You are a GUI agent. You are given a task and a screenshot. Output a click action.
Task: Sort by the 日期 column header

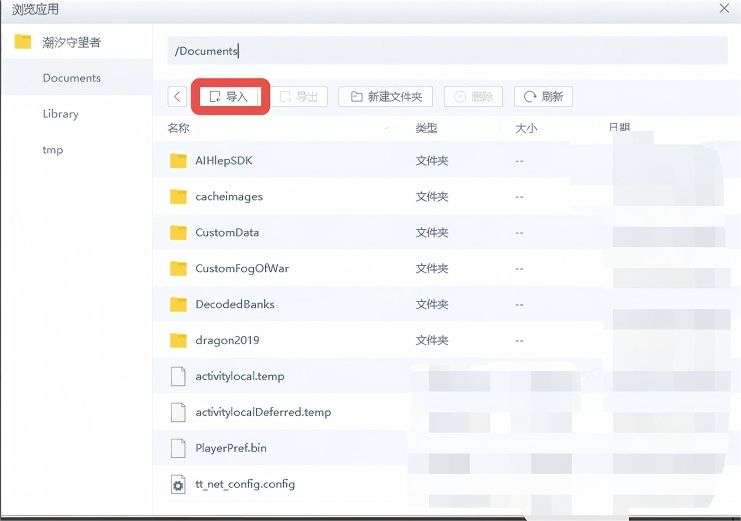pyautogui.click(x=619, y=127)
